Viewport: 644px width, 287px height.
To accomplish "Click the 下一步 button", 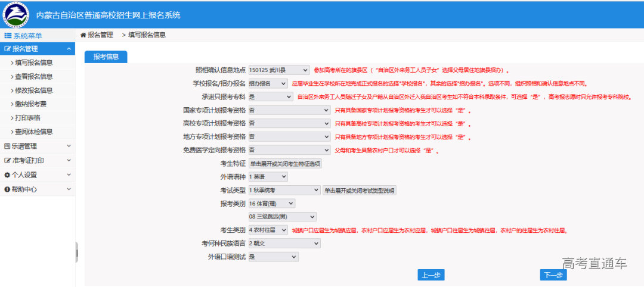I will click(553, 275).
